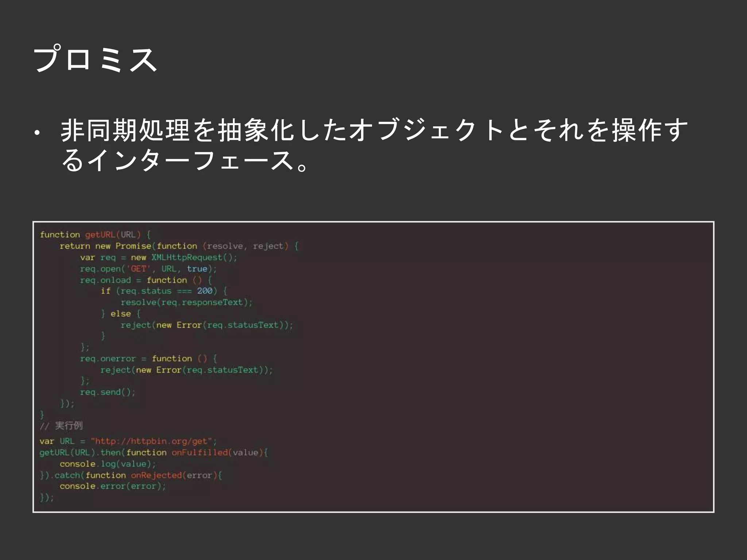The height and width of the screenshot is (560, 747).
Task: Click the code line 'function getURL(URL) {'
Action: [x=95, y=234]
